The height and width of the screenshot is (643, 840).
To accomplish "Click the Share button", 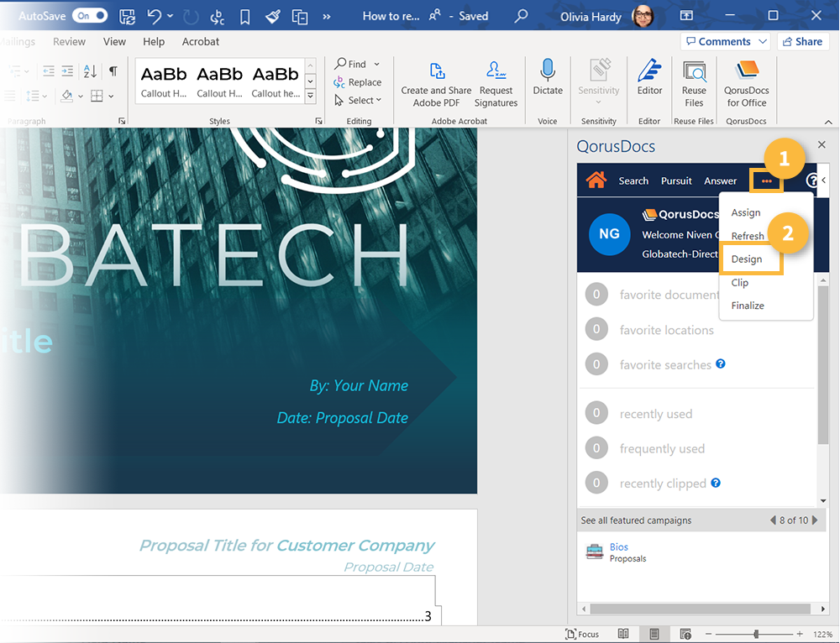I will pyautogui.click(x=802, y=42).
